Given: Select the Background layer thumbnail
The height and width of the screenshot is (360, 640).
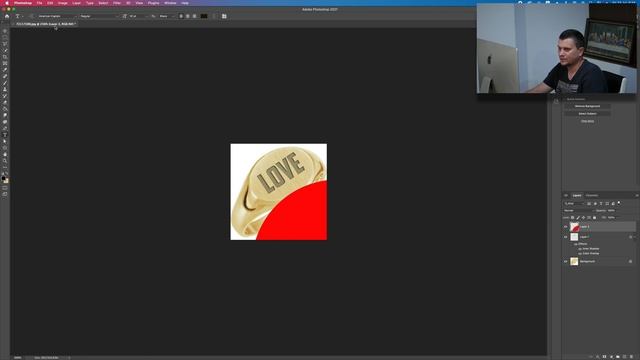Looking at the screenshot, I should pos(574,261).
